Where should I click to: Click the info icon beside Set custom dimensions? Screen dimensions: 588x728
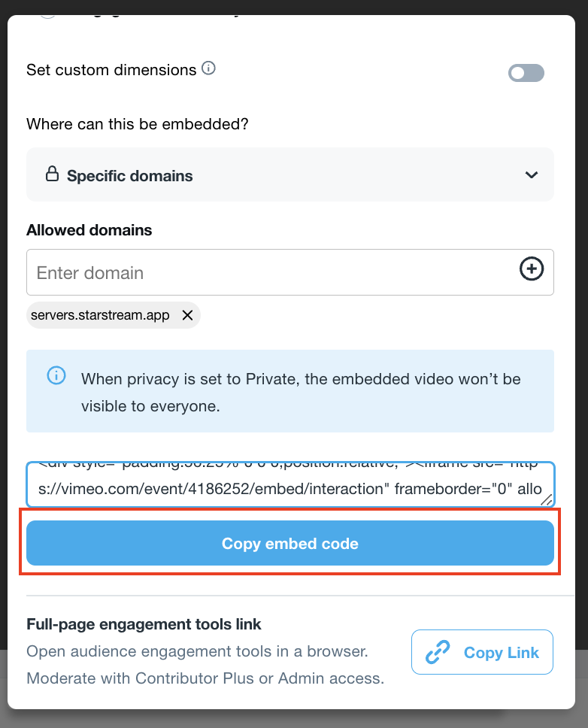click(209, 69)
